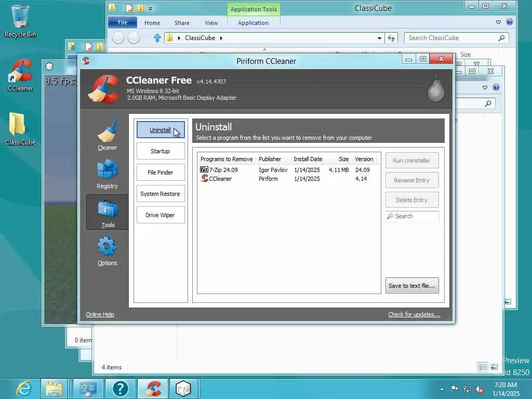The width and height of the screenshot is (532, 399).
Task: Click the Action Center flag tray icon
Action: pos(454,389)
